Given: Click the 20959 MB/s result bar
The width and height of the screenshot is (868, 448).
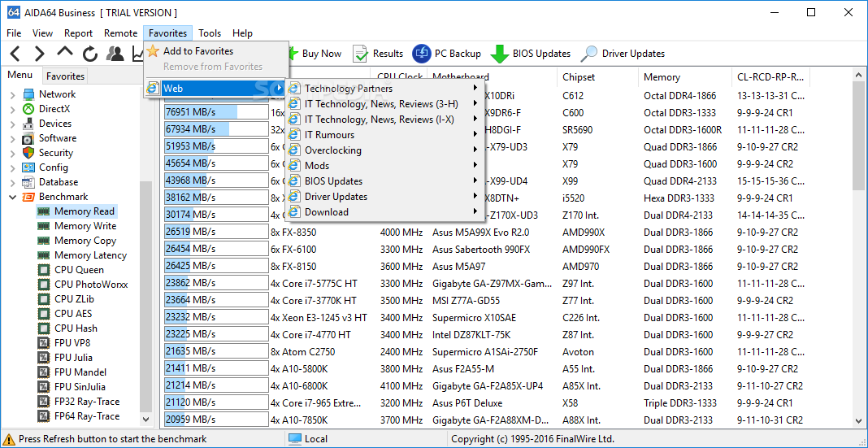Looking at the screenshot, I should click(x=216, y=420).
